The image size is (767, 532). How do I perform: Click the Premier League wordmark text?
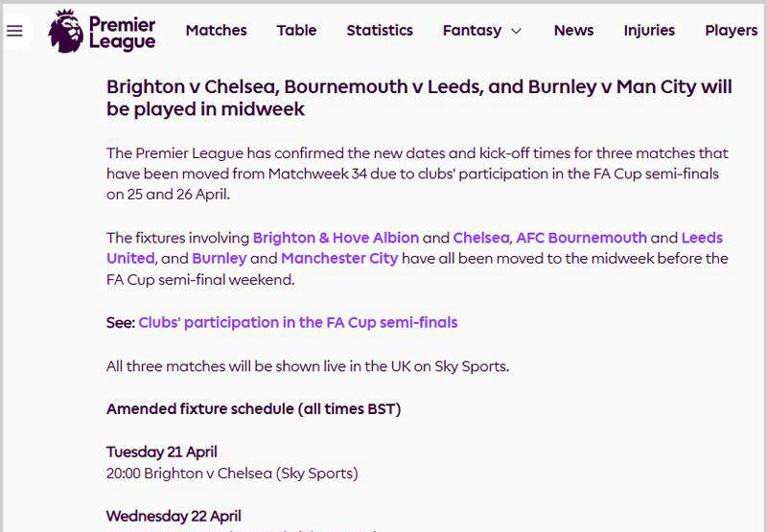(x=122, y=34)
